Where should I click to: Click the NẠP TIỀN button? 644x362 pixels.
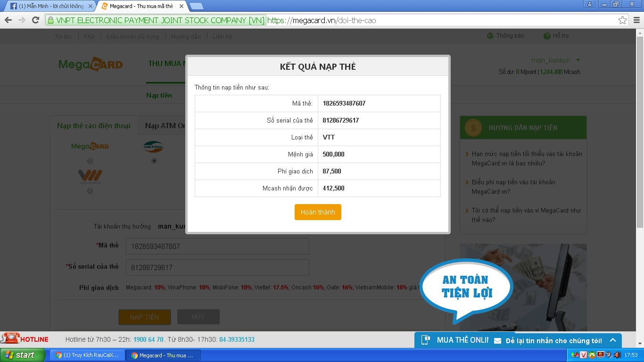[x=145, y=317]
